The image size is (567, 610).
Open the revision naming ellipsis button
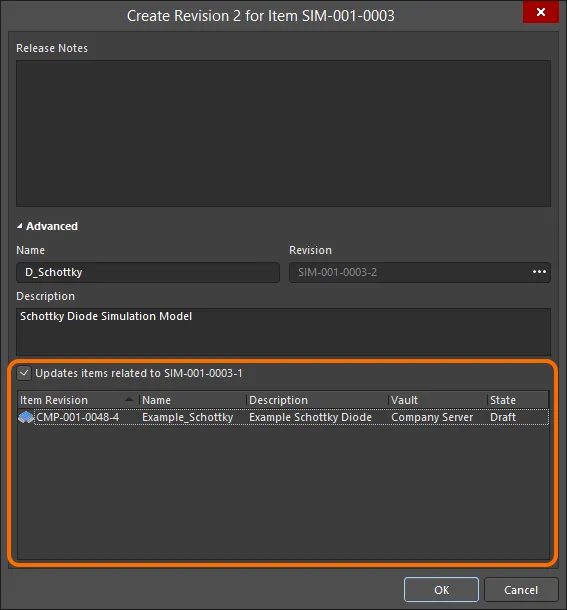tap(539, 272)
